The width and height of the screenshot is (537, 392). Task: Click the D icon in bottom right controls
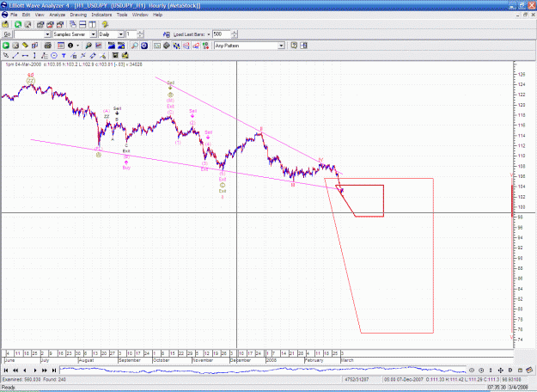(510, 371)
